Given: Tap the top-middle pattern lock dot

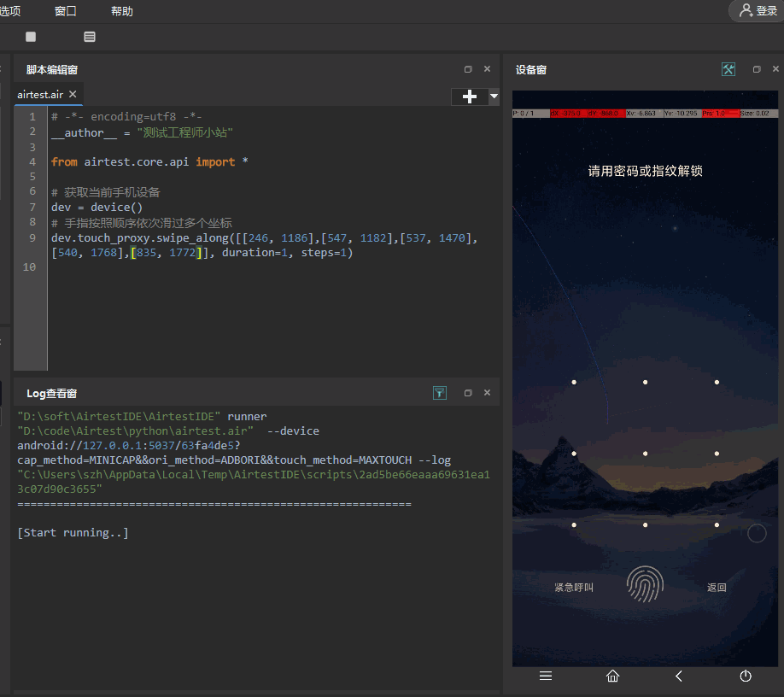Looking at the screenshot, I should pos(645,383).
